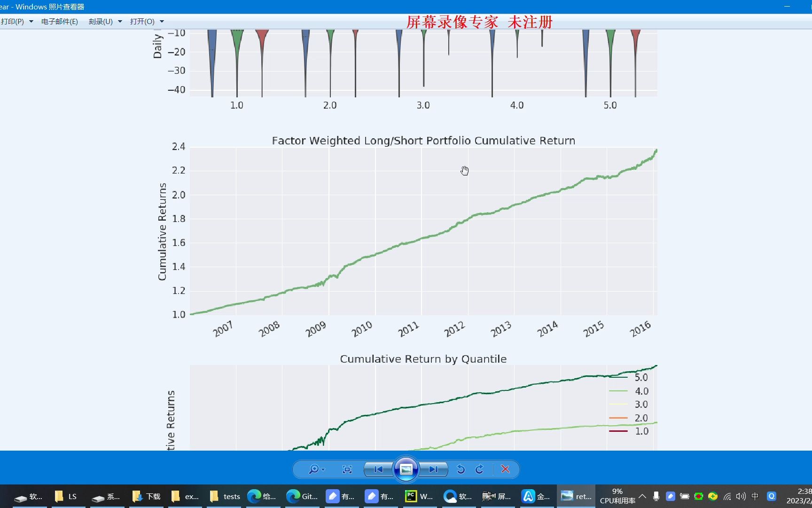Click the green plus tray icon
This screenshot has height=508, width=812.
[x=713, y=496]
